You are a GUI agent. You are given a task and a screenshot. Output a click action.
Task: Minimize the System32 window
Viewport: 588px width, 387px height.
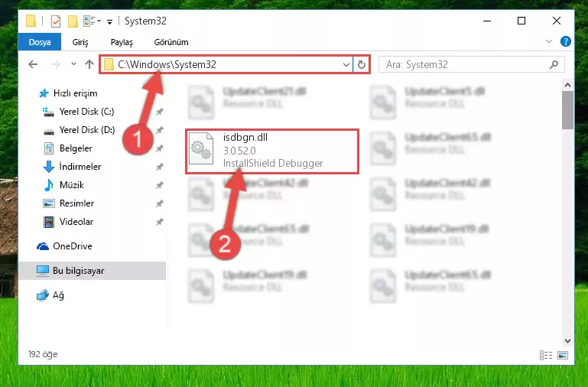click(x=487, y=21)
